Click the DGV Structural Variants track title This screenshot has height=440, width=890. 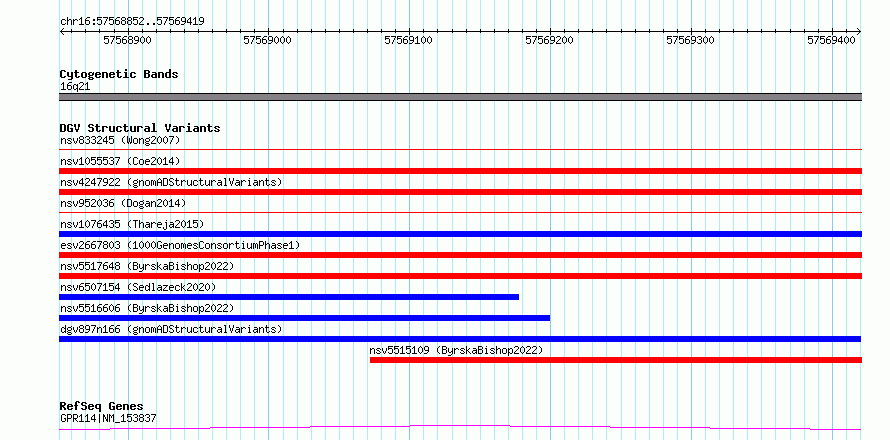pyautogui.click(x=140, y=128)
